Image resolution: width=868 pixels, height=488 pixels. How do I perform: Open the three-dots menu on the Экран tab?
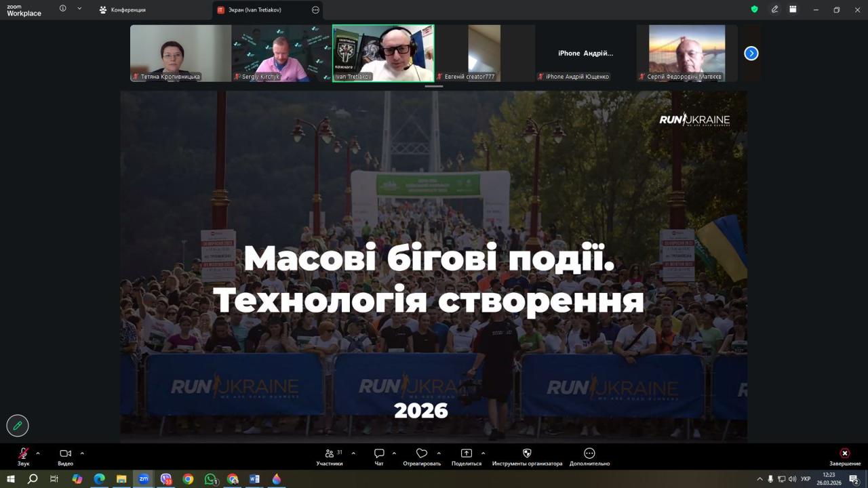pos(315,10)
